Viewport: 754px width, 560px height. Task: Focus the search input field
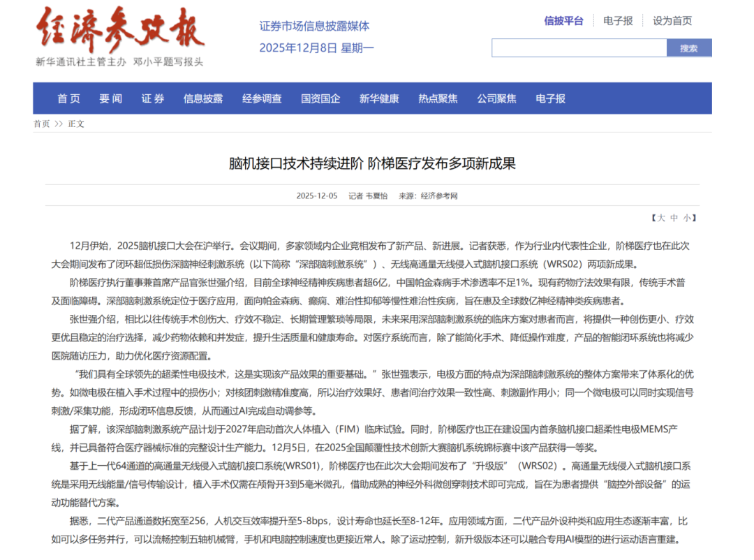coord(579,48)
